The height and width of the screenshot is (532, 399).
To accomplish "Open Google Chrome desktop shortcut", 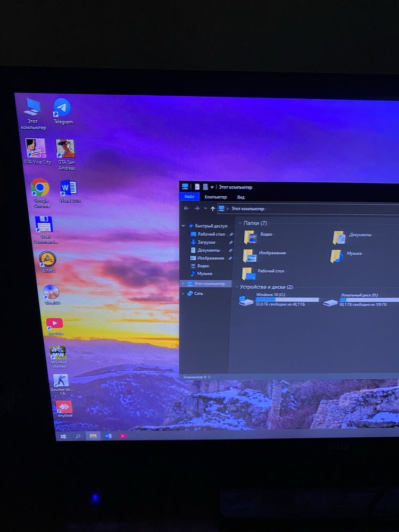I will click(x=41, y=193).
